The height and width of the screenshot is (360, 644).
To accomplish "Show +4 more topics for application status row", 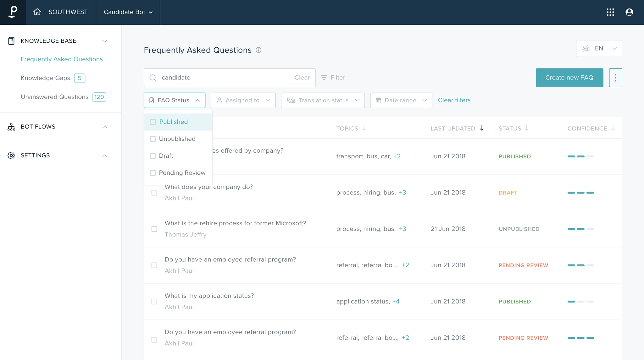I will pyautogui.click(x=396, y=301).
